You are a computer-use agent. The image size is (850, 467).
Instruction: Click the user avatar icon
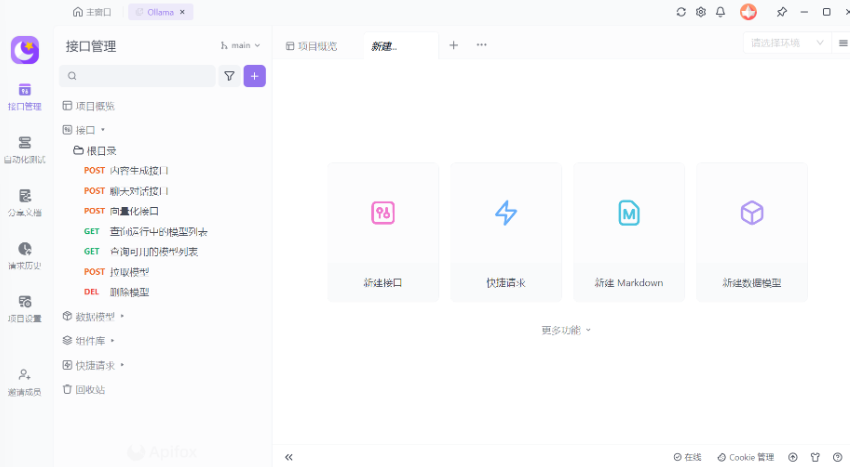(x=748, y=12)
